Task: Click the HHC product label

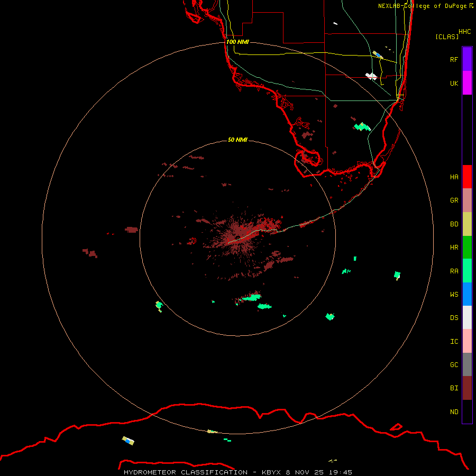Action: click(464, 32)
